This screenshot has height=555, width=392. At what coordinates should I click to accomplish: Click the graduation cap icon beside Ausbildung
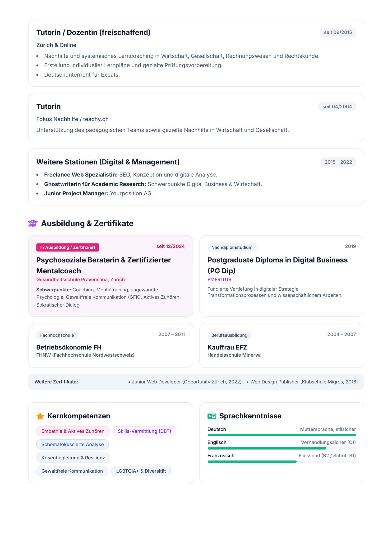pos(33,223)
